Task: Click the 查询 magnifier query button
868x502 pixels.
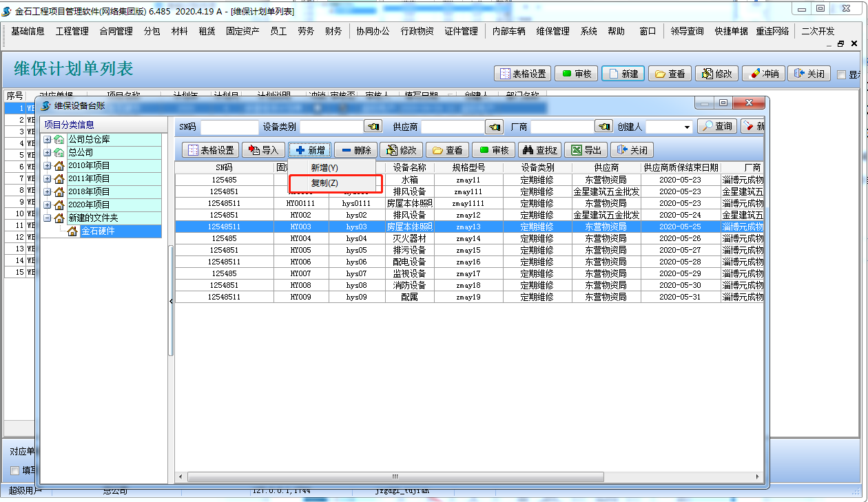Action: [x=716, y=127]
